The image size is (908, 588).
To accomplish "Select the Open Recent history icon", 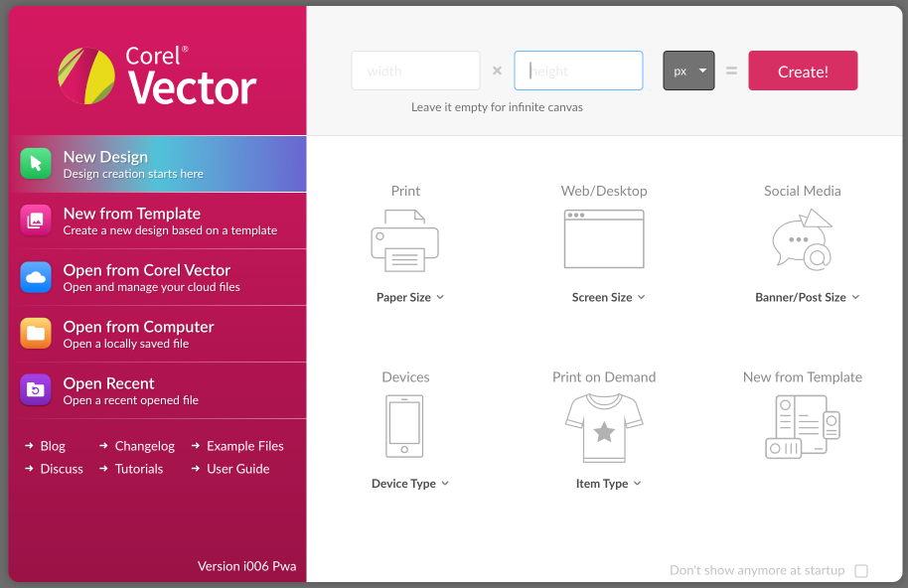I will tap(36, 389).
